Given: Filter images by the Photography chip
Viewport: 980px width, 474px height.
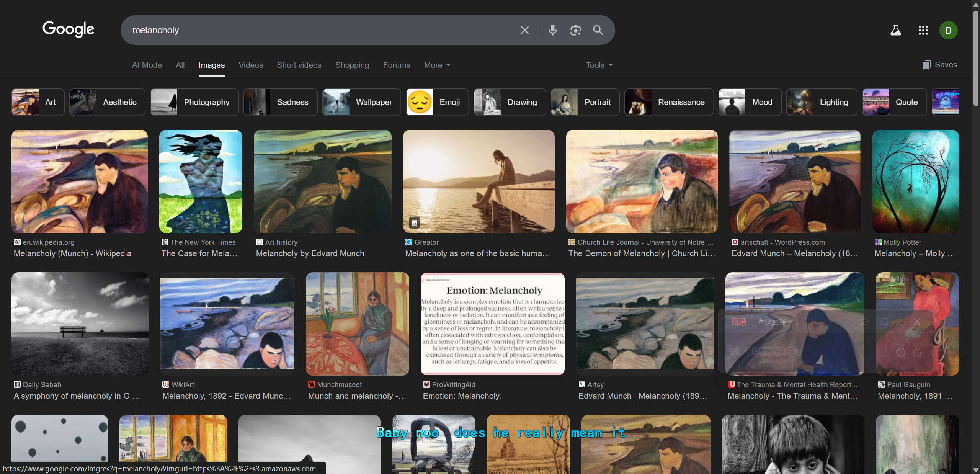Looking at the screenshot, I should (x=194, y=102).
